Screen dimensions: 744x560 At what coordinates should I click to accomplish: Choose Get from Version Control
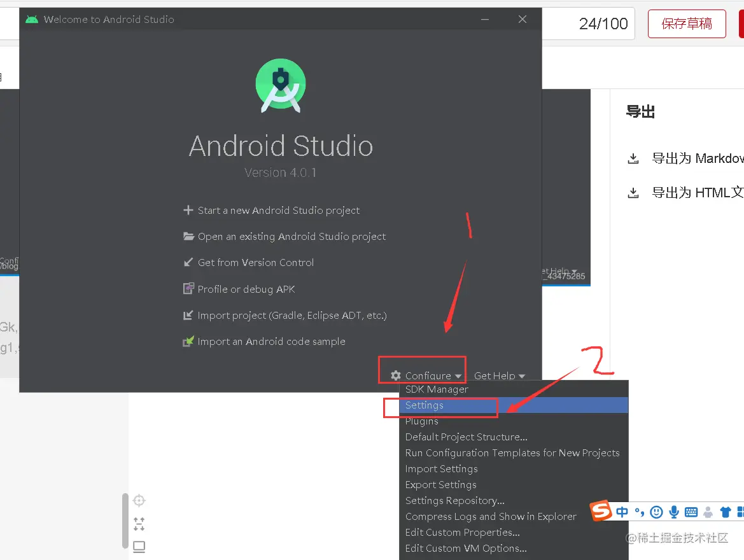tap(256, 262)
